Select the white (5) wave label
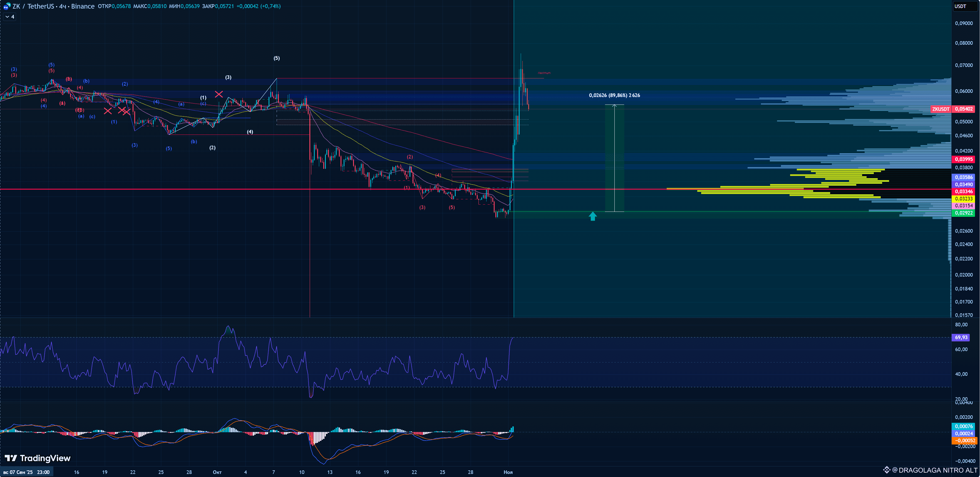980x477 pixels. coord(277,58)
